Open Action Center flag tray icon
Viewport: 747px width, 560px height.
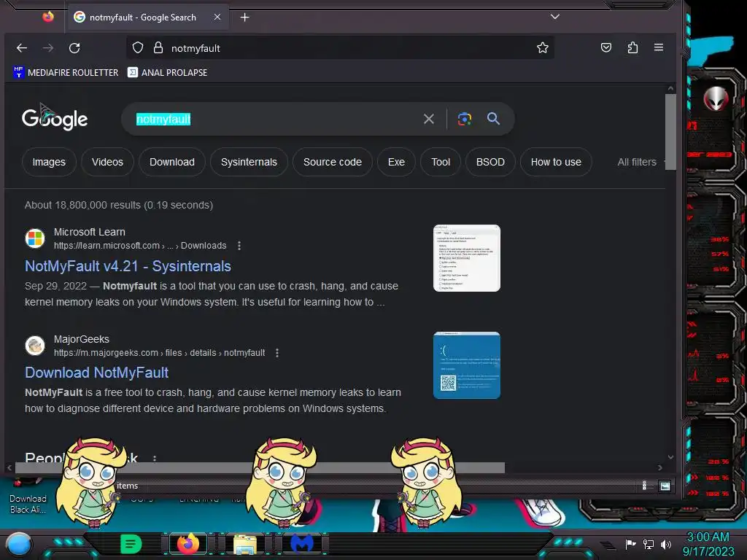click(x=630, y=544)
